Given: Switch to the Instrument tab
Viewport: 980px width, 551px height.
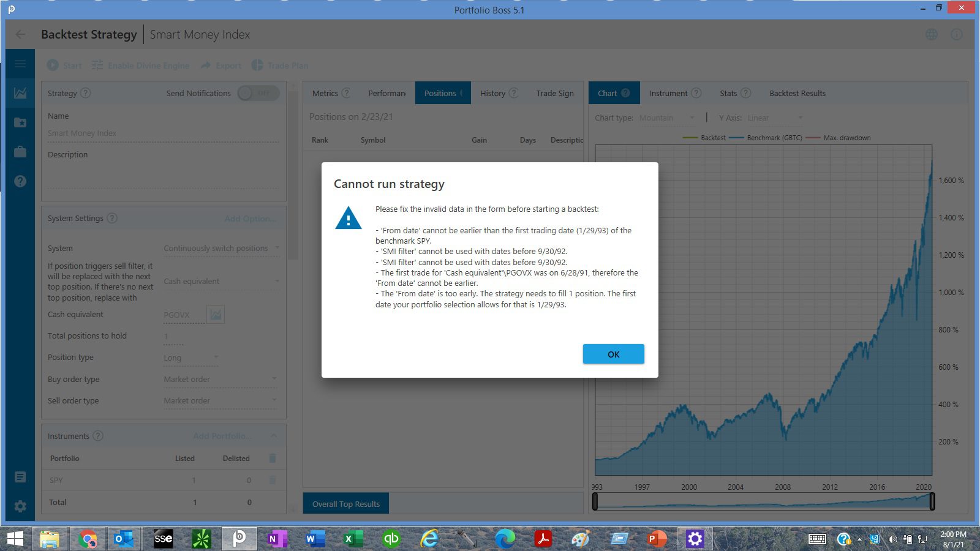Looking at the screenshot, I should pos(675,93).
